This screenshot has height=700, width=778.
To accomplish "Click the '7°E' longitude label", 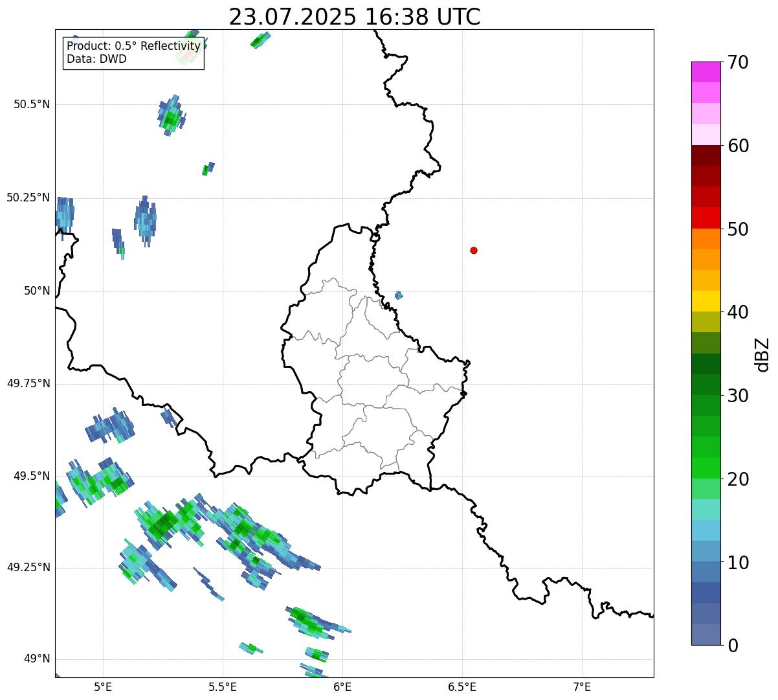I will point(583,686).
